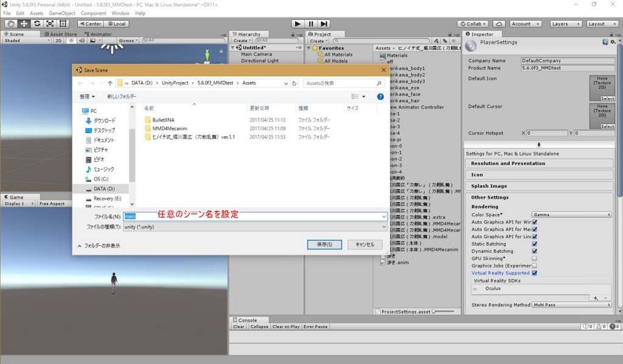
Task: Toggle scene audio speaker icon
Action: [x=82, y=41]
